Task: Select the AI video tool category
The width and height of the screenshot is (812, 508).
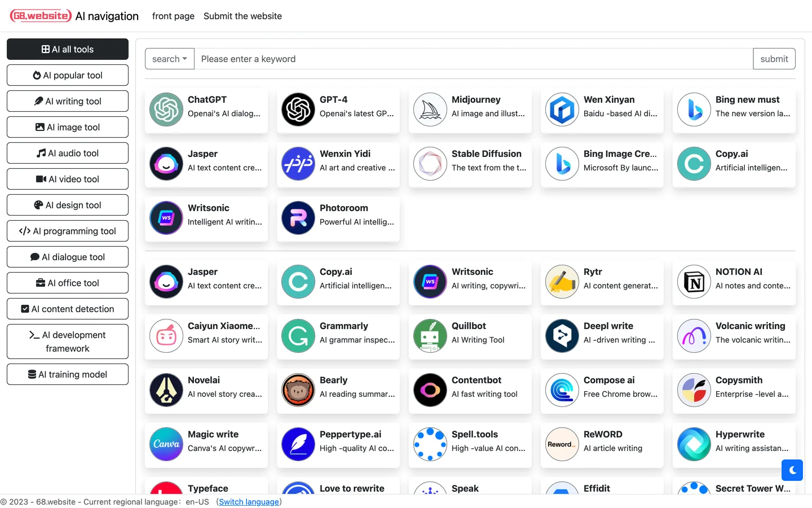Action: click(68, 179)
